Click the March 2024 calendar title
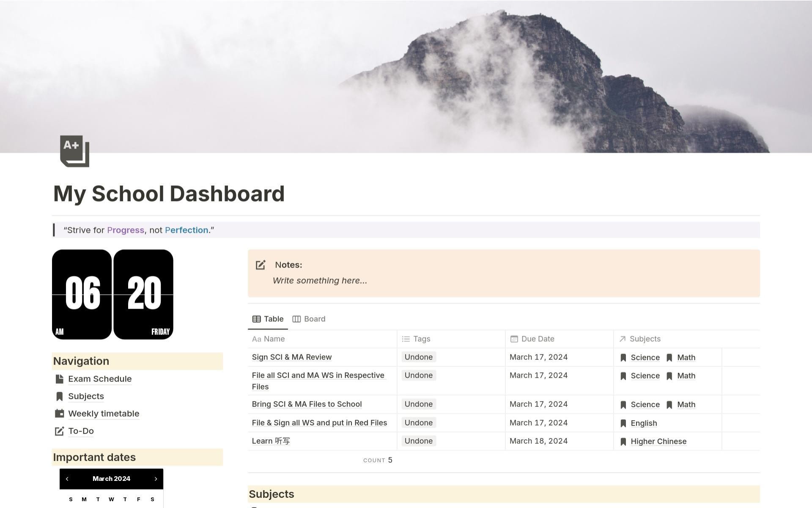Image resolution: width=812 pixels, height=508 pixels. tap(111, 479)
